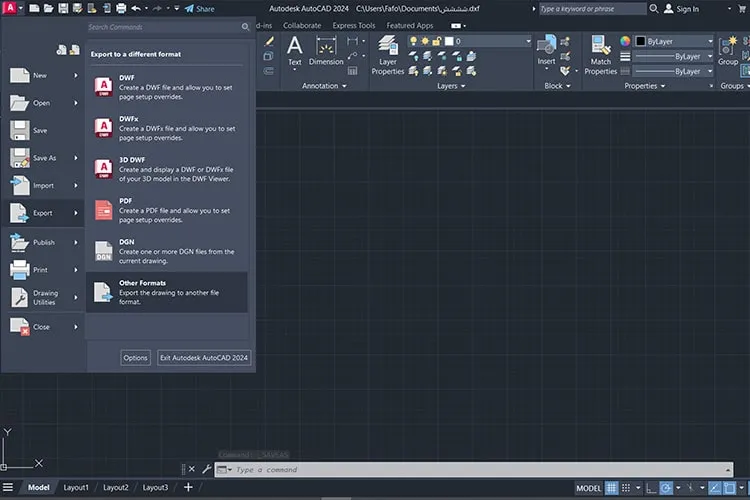The width and height of the screenshot is (750, 500).
Task: Toggle MODEL space button in status bar
Action: click(588, 488)
